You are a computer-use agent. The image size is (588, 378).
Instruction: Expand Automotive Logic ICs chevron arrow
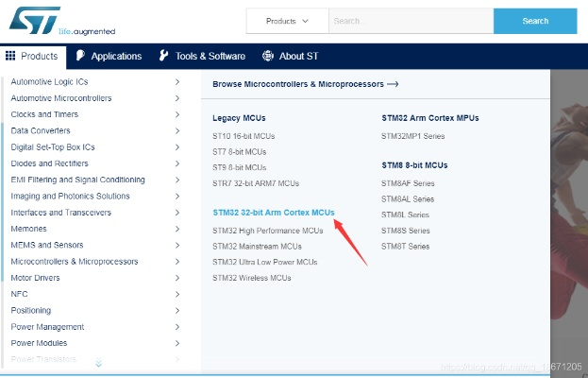pos(177,82)
